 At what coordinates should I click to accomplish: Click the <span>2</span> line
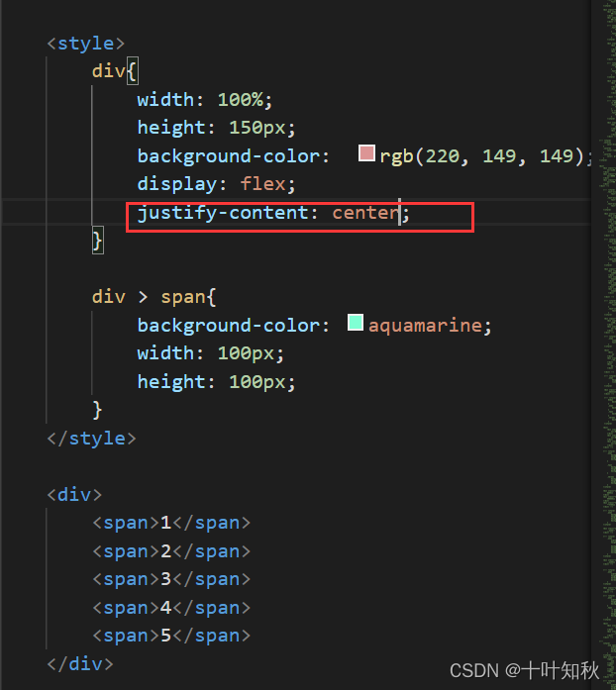[x=171, y=551]
